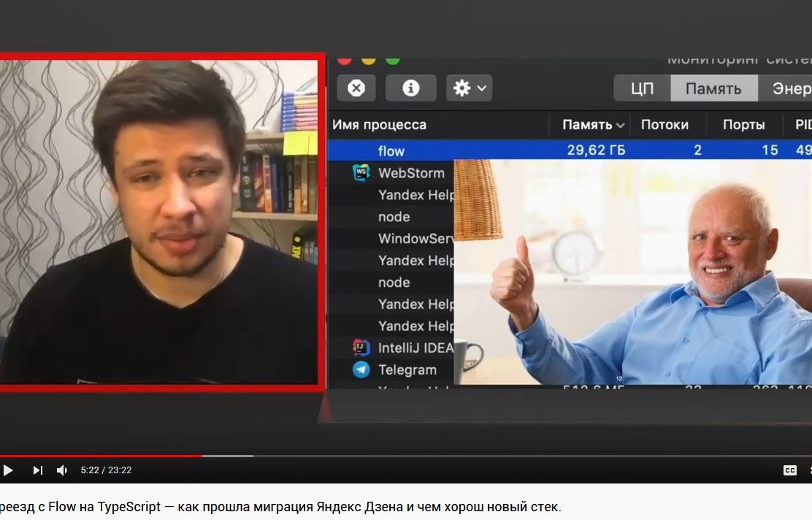
Task: Click the play button in video player
Action: (x=8, y=470)
